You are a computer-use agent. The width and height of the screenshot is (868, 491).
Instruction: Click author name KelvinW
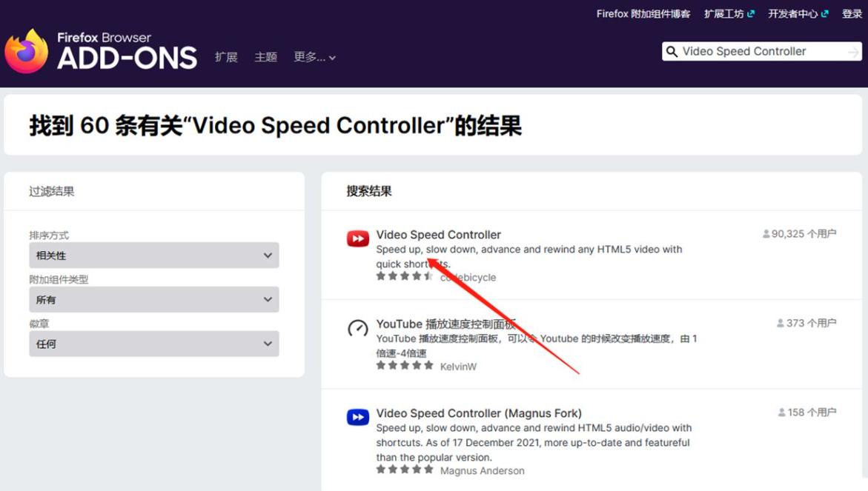458,367
